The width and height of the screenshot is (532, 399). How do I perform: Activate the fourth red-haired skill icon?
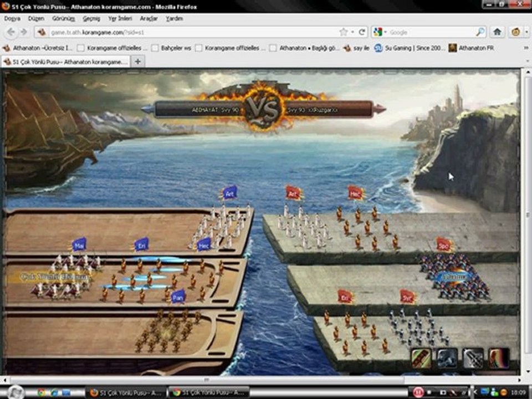pos(499,358)
